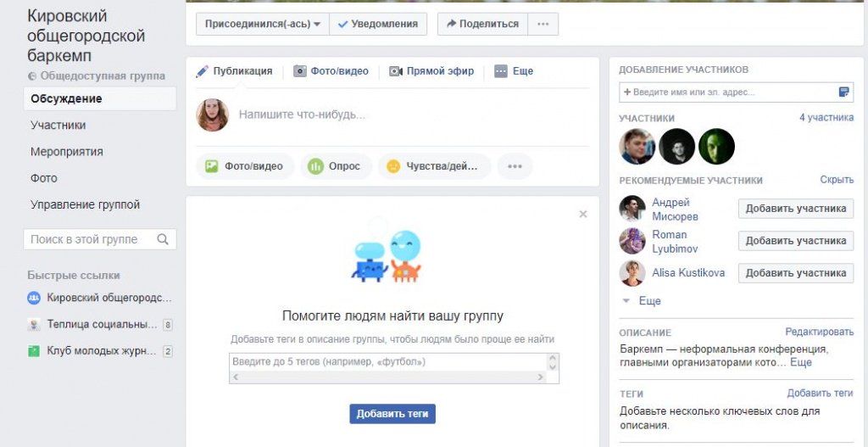Select the Чувства/действия emoji button
Screen dimensions: 868x447
coord(434,166)
